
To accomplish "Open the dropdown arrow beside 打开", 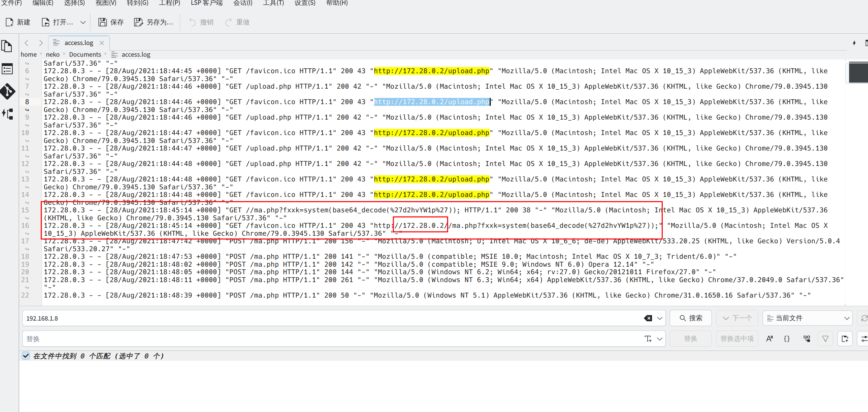I will pyautogui.click(x=83, y=22).
